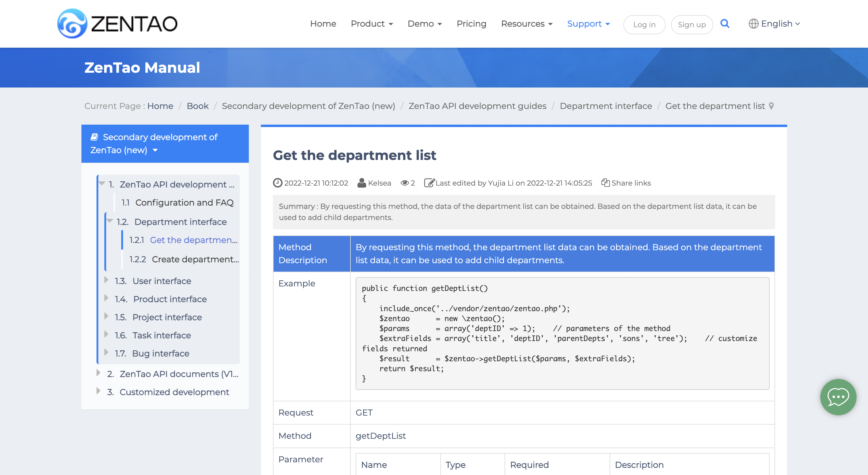Click Book in the breadcrumb

[198, 106]
